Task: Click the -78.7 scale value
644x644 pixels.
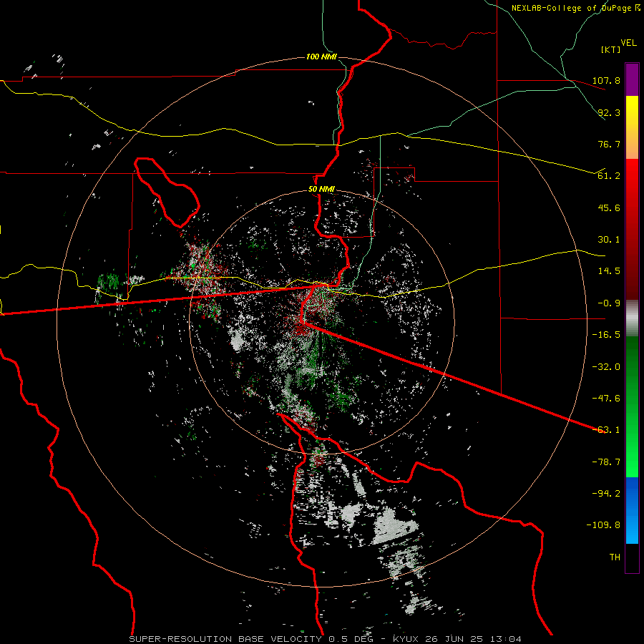Action: pyautogui.click(x=606, y=462)
